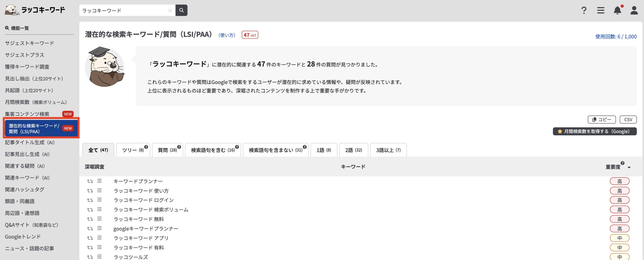Click help icon on 検索語句を含む tab
644x260 pixels.
point(237,147)
